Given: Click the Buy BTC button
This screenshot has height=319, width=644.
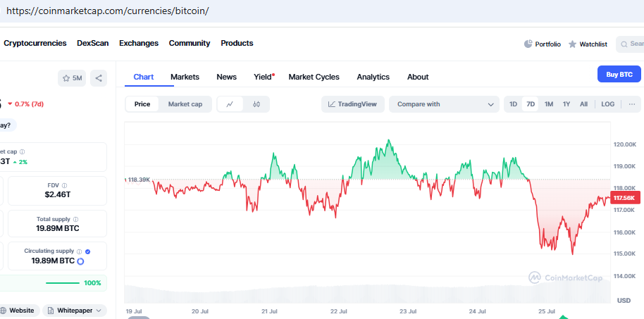Looking at the screenshot, I should [619, 75].
